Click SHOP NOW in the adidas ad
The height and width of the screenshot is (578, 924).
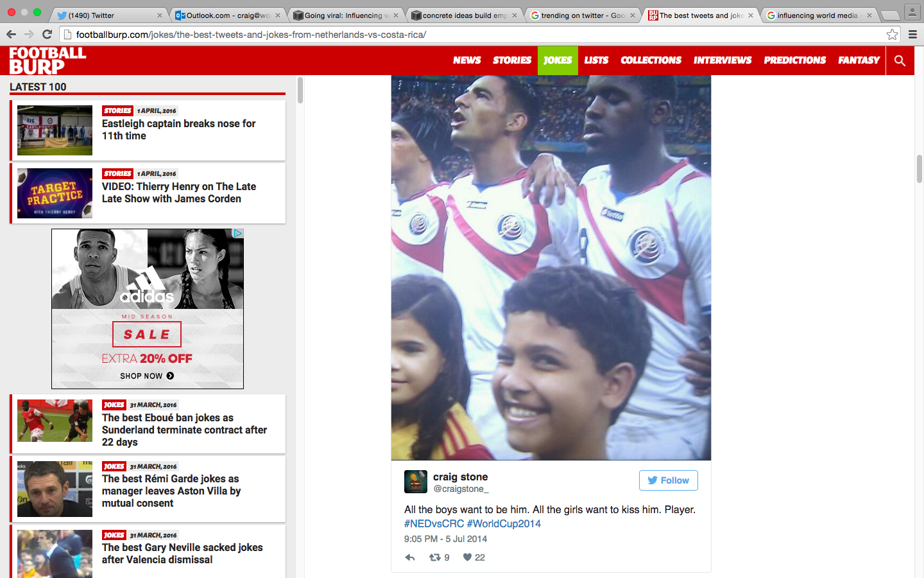point(147,376)
